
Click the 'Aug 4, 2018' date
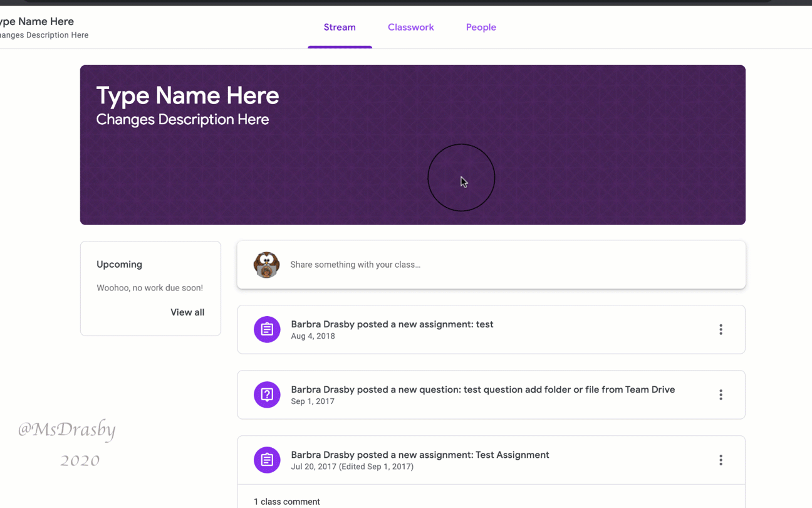(313, 336)
